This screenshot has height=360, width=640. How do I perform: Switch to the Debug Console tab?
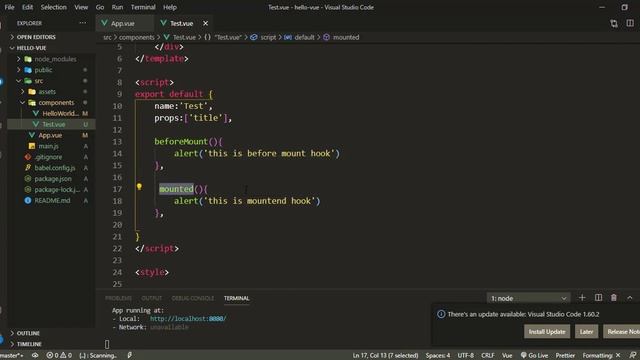tap(192, 298)
